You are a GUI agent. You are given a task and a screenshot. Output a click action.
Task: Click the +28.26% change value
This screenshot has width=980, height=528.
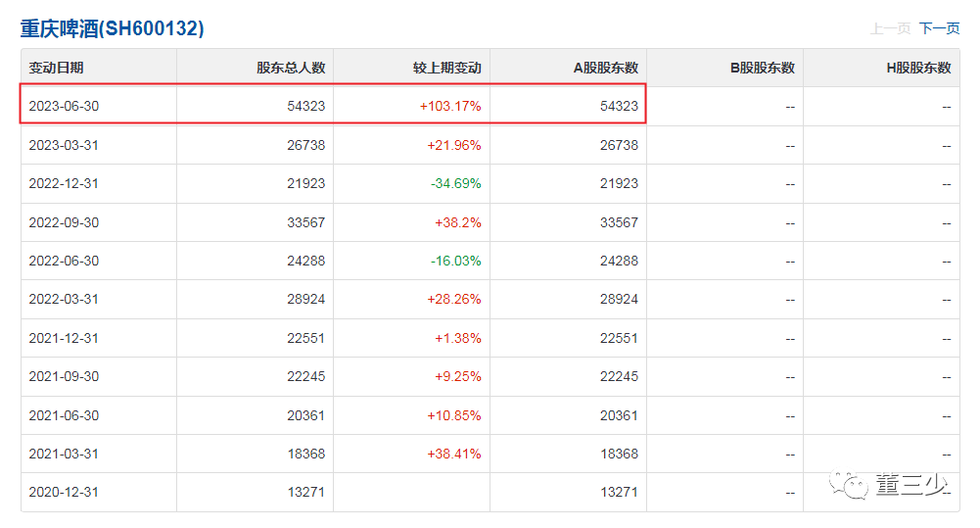coord(454,299)
